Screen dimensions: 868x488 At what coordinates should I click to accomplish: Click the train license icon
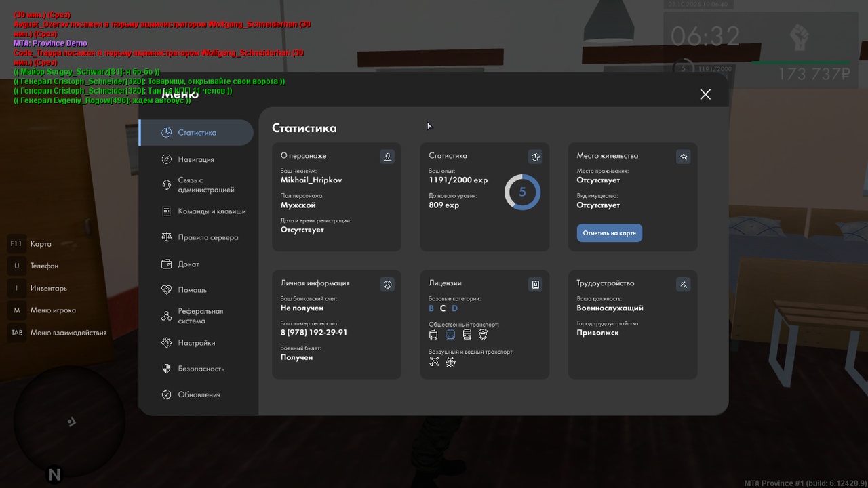point(467,335)
